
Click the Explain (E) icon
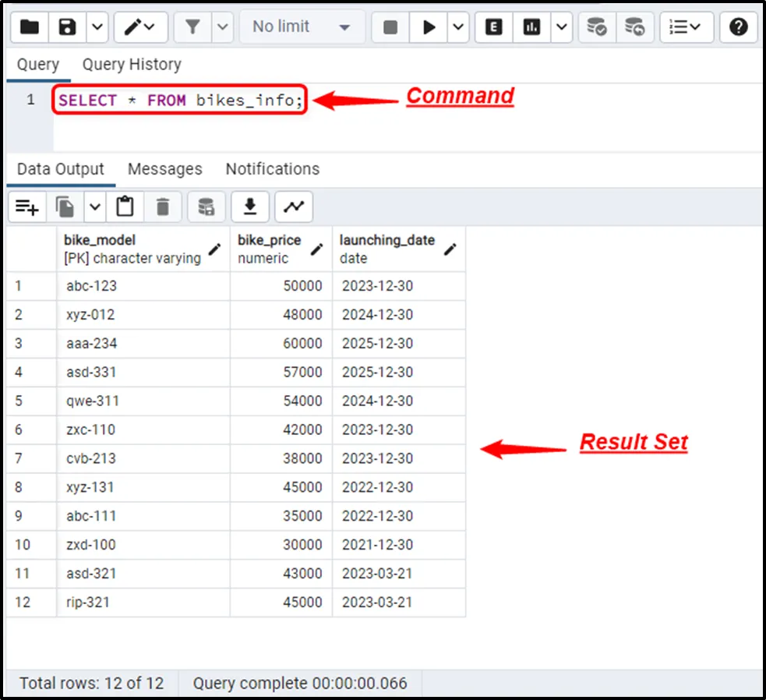pos(493,27)
